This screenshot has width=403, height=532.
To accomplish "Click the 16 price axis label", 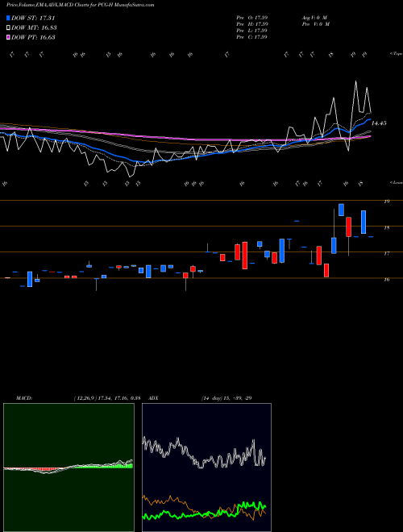I will [386, 279].
